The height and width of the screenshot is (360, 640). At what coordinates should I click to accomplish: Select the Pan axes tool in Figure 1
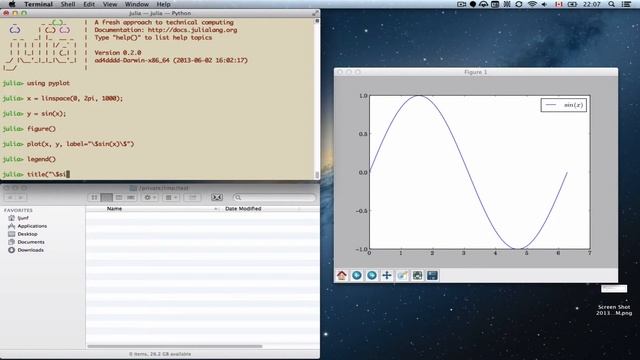pyautogui.click(x=387, y=276)
